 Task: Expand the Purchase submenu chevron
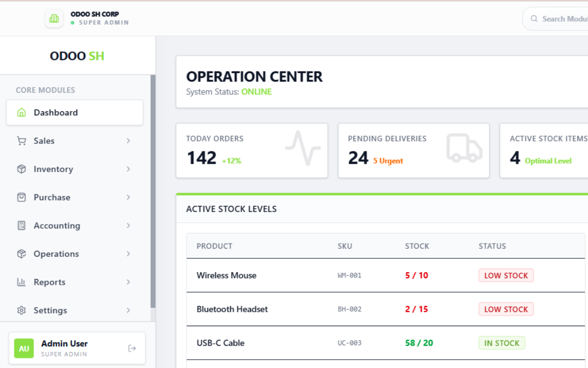pyautogui.click(x=128, y=197)
